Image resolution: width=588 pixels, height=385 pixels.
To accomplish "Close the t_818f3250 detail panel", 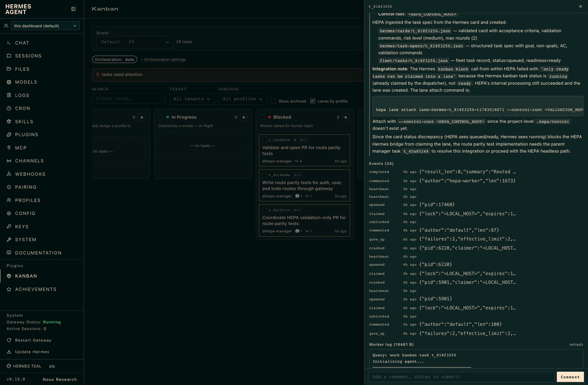I will point(581,6).
